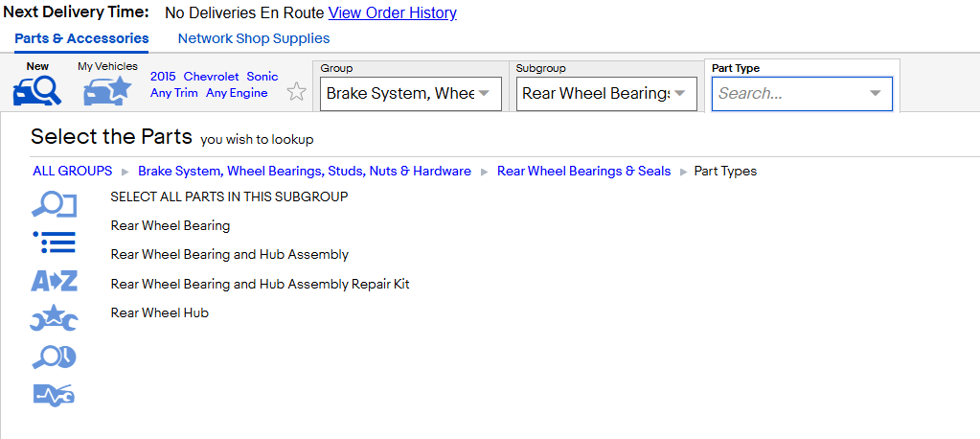Select the Parts & Accessories tab
Image resolution: width=980 pixels, height=439 pixels.
(x=81, y=38)
